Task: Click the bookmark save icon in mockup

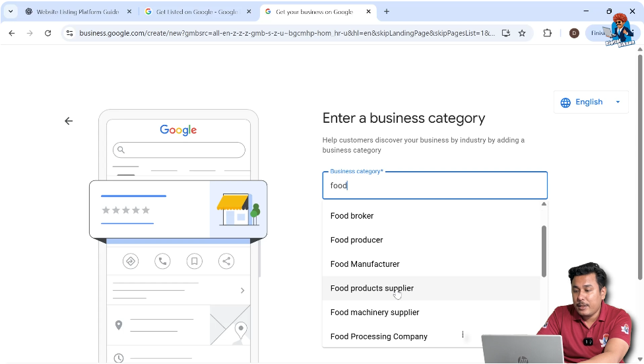Action: pos(194,261)
